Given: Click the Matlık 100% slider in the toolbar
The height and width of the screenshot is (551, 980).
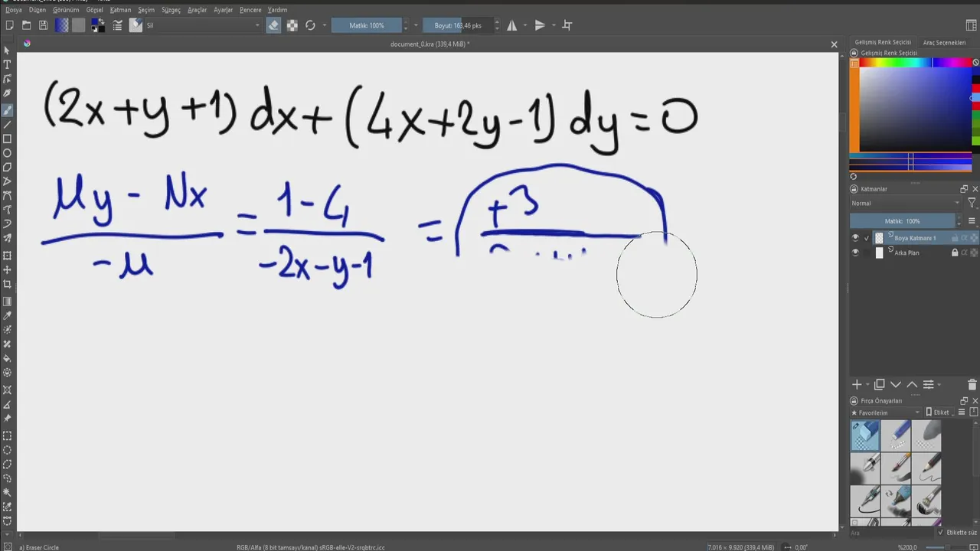Looking at the screenshot, I should pos(367,25).
